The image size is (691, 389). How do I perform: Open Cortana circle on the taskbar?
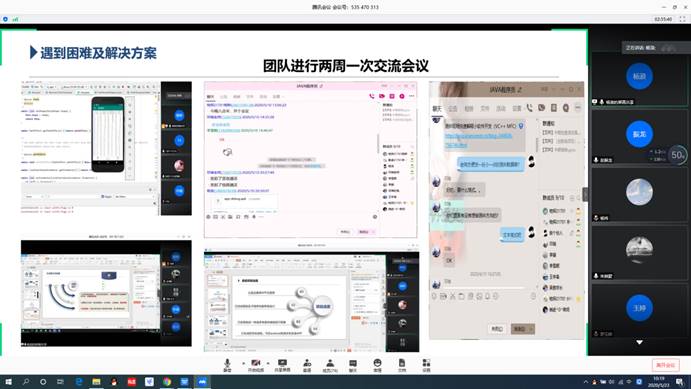coord(43,382)
